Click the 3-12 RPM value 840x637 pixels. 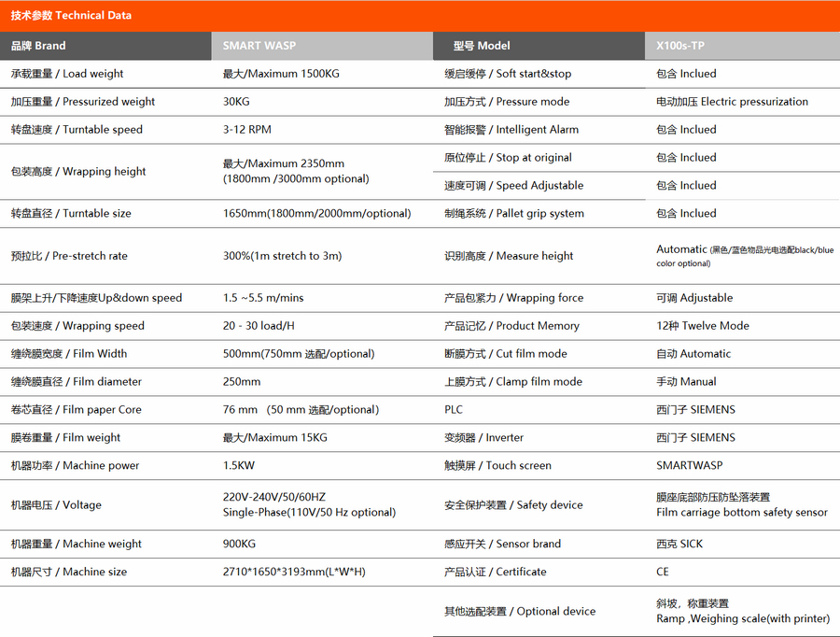pos(247,130)
